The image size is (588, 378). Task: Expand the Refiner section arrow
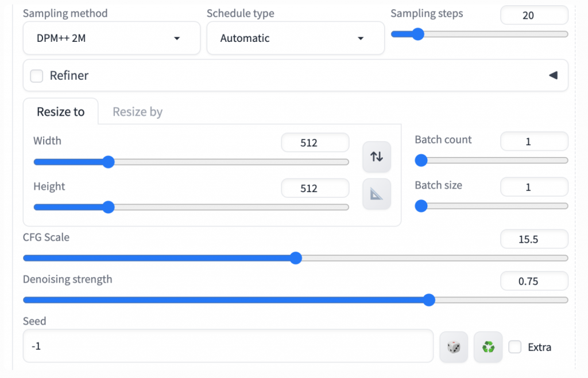(x=553, y=76)
